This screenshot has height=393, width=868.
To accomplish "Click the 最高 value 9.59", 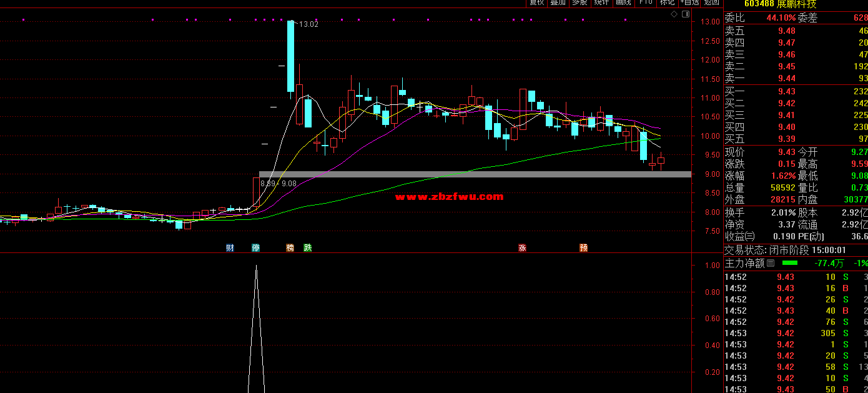I will pos(859,164).
